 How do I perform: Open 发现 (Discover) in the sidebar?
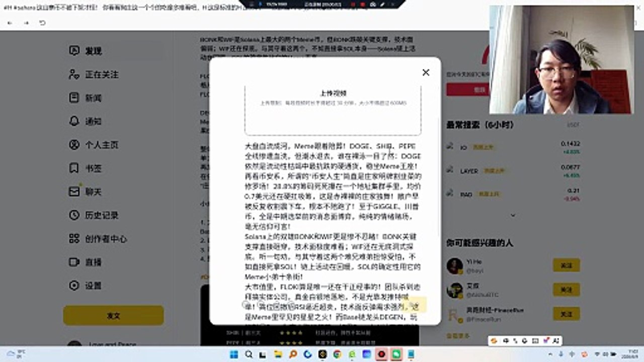86,51
